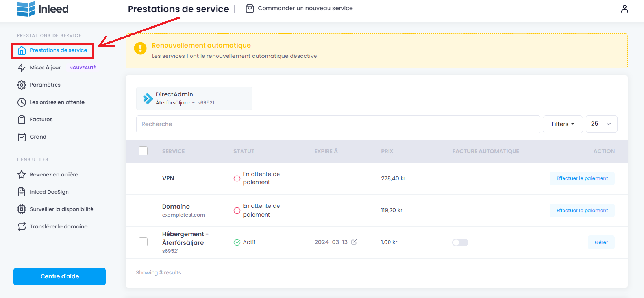Click the 119,20 kr price
This screenshot has width=644, height=298.
[392, 210]
